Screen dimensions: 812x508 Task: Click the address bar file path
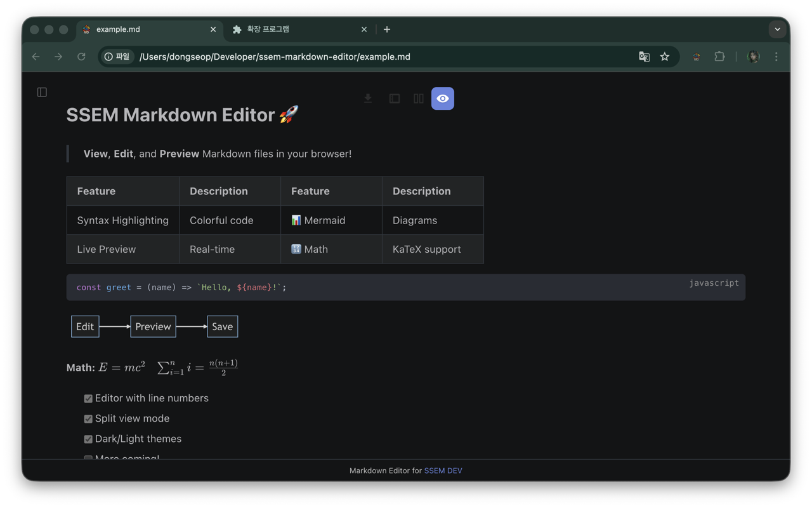pyautogui.click(x=275, y=57)
